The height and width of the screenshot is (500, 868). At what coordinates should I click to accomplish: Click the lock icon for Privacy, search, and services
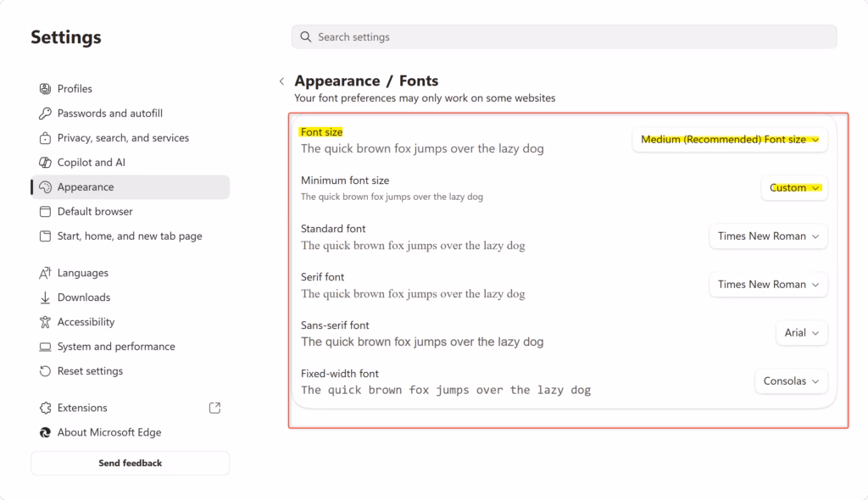45,138
